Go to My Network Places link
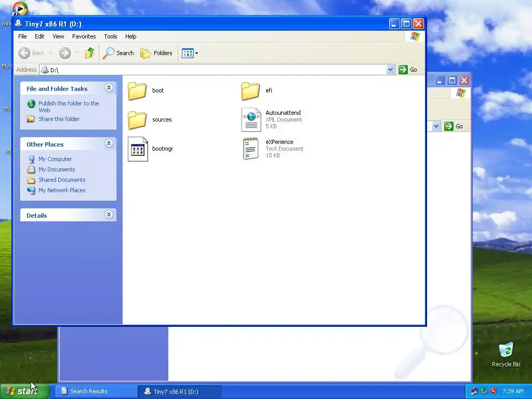532x399 pixels. point(62,190)
